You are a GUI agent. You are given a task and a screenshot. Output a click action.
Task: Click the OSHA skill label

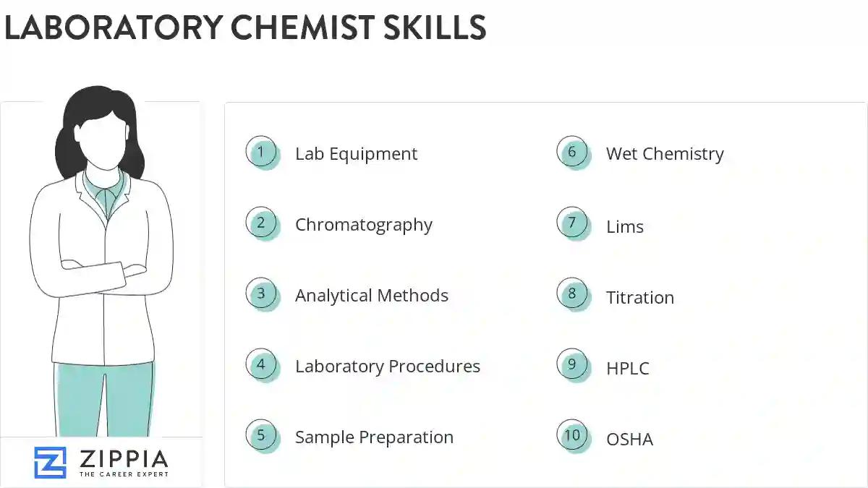click(629, 440)
